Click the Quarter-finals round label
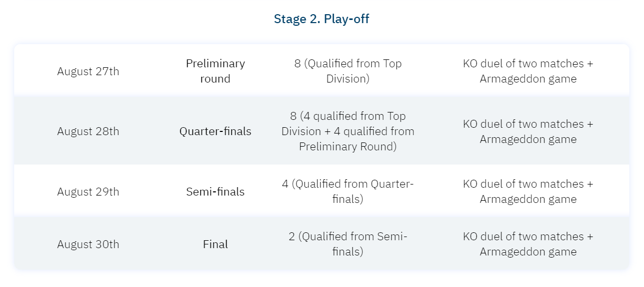 [x=215, y=131]
